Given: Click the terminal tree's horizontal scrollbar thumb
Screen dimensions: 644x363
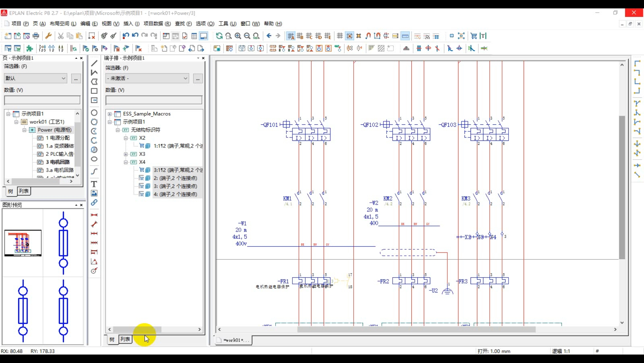Looking at the screenshot, I should pyautogui.click(x=137, y=330).
